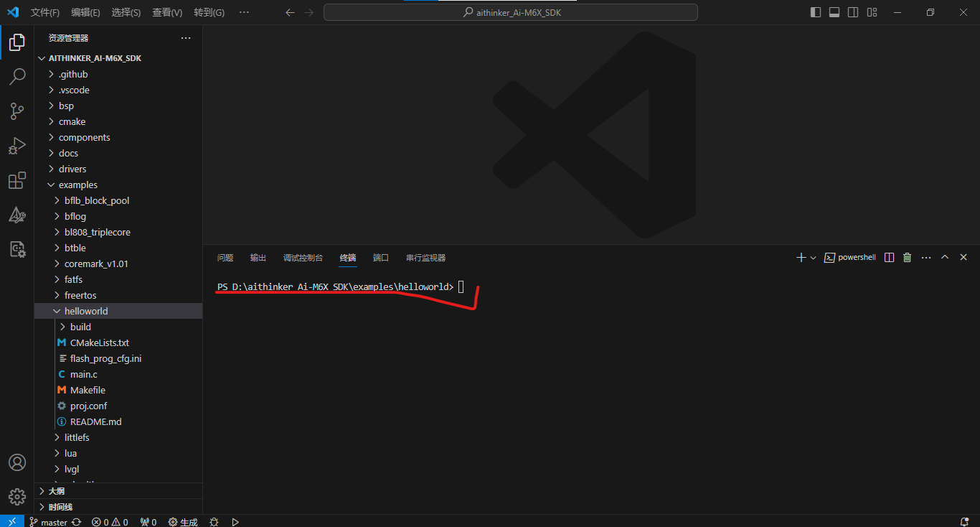This screenshot has width=980, height=527.
Task: Collapse the examples folder
Action: [118, 185]
